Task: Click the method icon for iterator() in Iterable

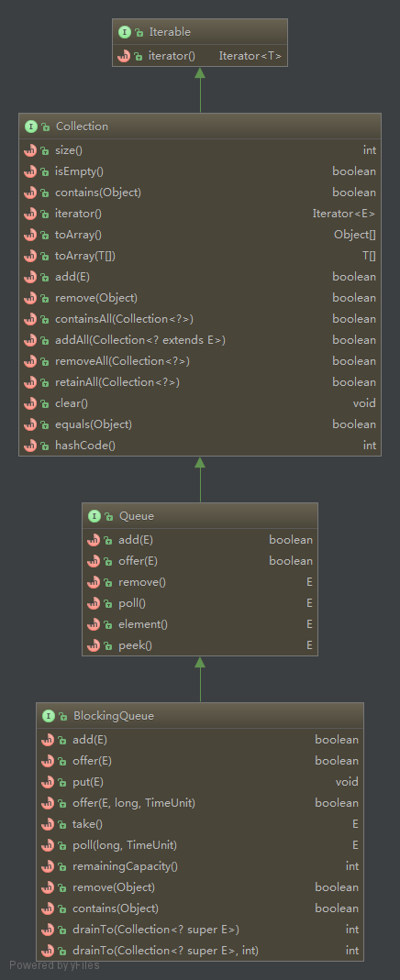Action: pos(124,56)
